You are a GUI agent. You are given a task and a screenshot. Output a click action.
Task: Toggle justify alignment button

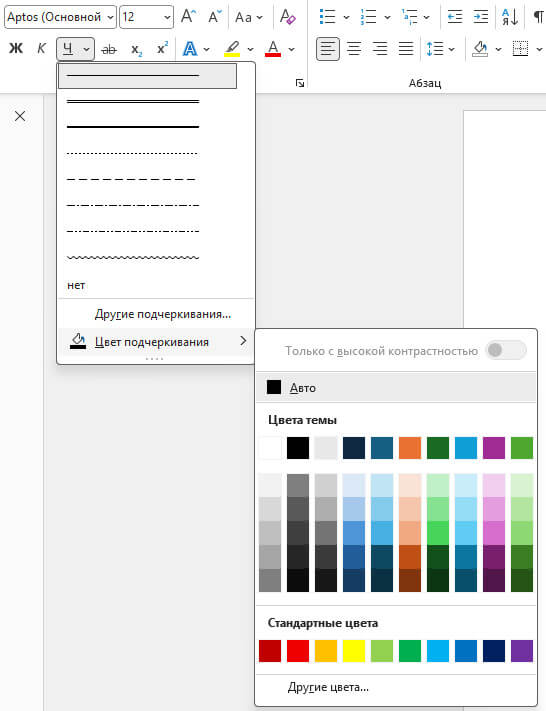[406, 49]
